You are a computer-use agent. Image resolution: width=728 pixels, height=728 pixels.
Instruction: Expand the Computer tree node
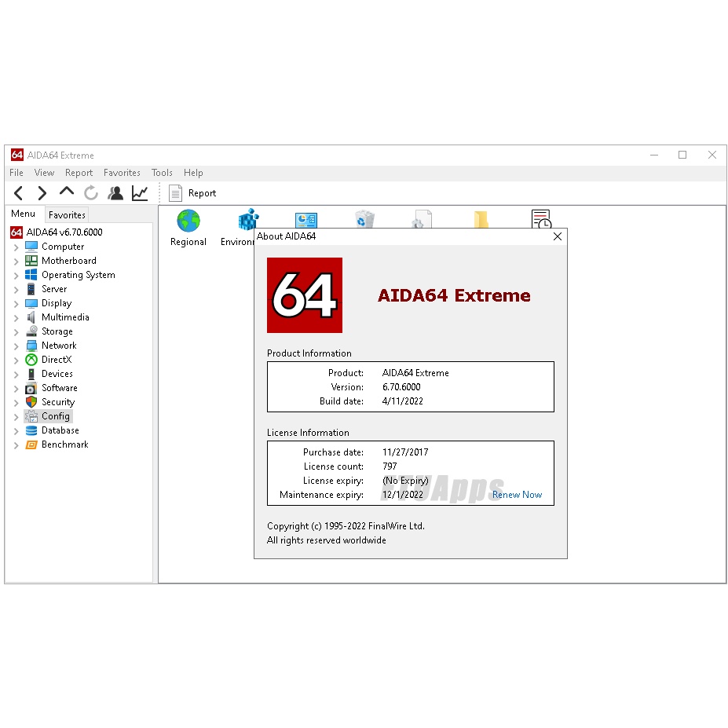16,247
